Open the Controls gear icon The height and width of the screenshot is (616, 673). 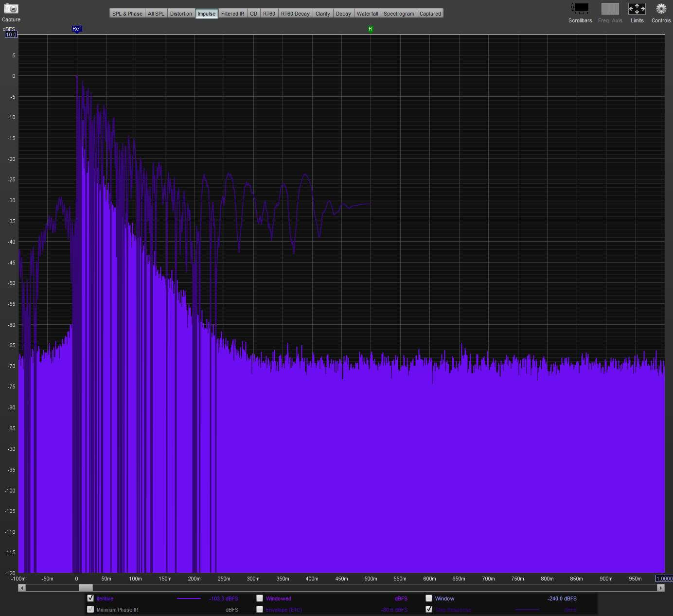tap(661, 9)
